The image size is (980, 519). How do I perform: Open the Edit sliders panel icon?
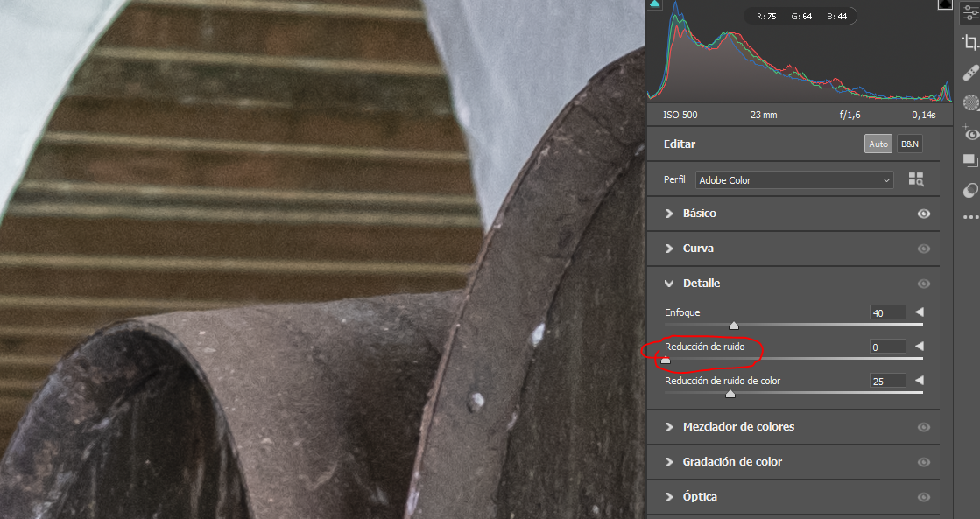970,12
